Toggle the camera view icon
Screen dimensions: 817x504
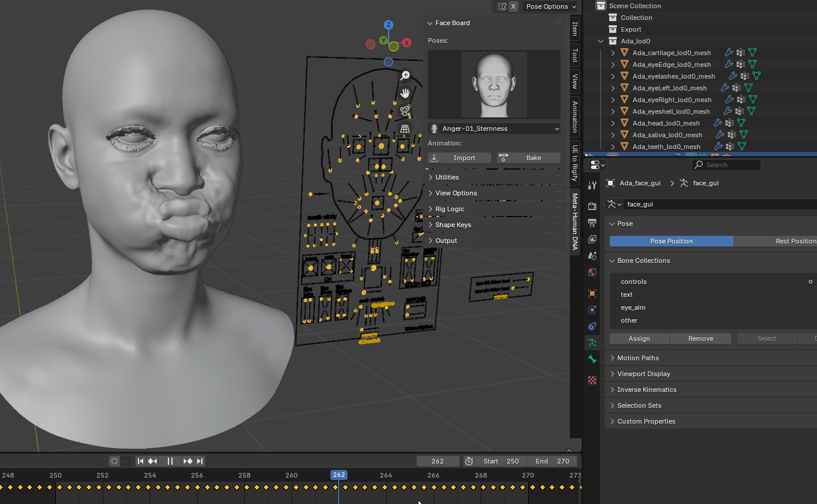point(405,111)
